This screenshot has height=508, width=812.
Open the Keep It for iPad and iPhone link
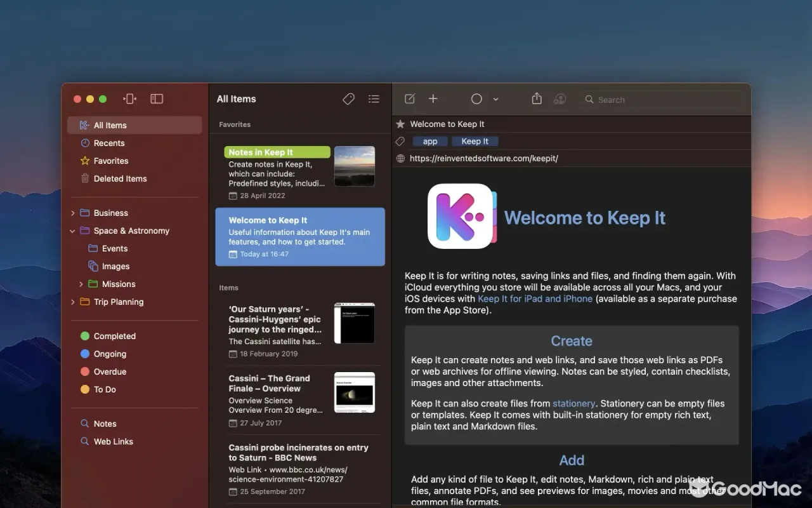coord(535,298)
